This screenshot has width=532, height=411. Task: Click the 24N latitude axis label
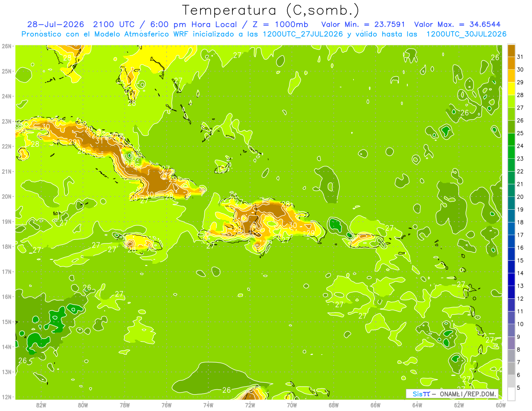(7, 96)
